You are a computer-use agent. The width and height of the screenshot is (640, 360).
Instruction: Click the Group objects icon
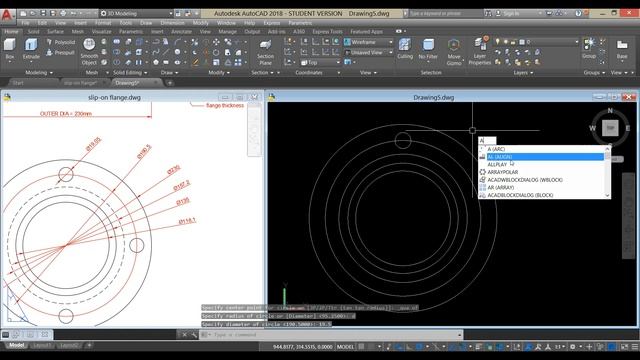pos(589,48)
